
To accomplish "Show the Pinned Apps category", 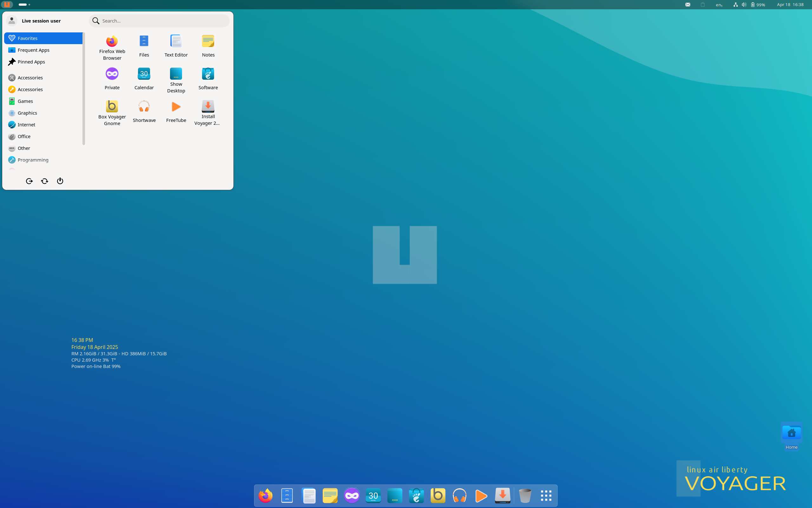I will pyautogui.click(x=43, y=62).
